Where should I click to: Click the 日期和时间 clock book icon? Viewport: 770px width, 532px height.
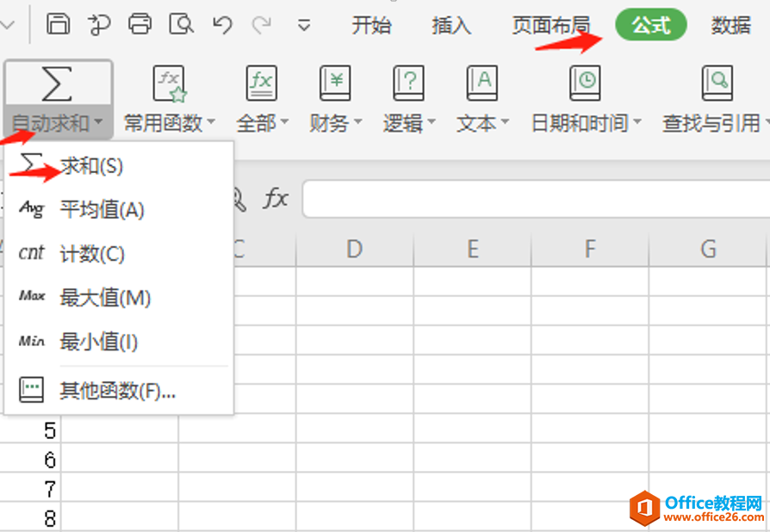tap(585, 84)
